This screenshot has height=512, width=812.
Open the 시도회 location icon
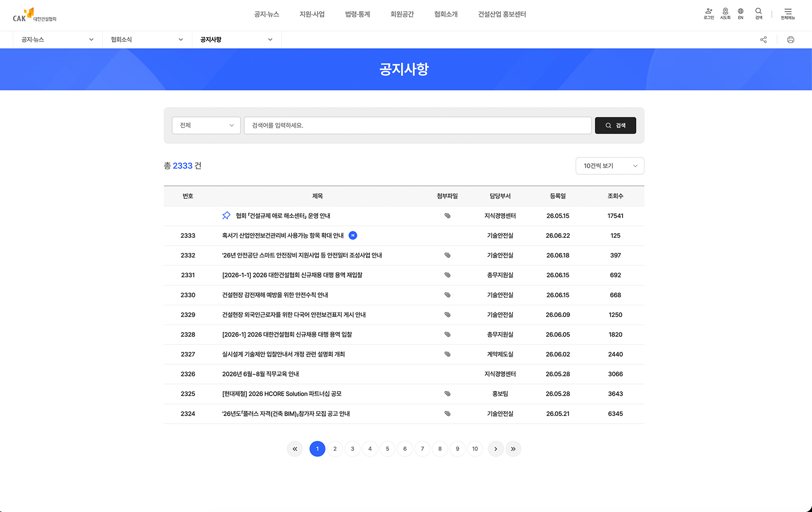click(x=725, y=14)
